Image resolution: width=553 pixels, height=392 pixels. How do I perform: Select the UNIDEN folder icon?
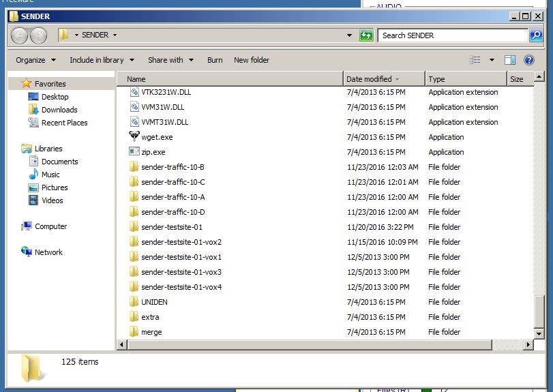(134, 302)
